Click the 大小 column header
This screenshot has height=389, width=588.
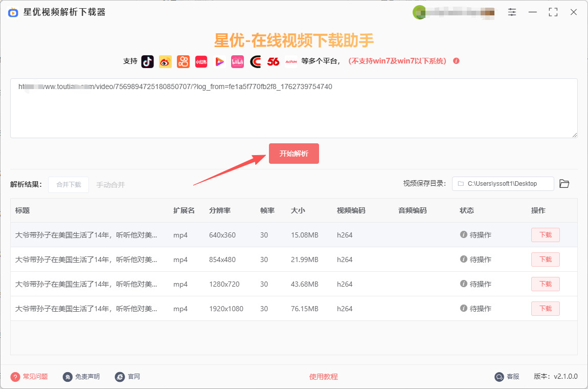(298, 211)
